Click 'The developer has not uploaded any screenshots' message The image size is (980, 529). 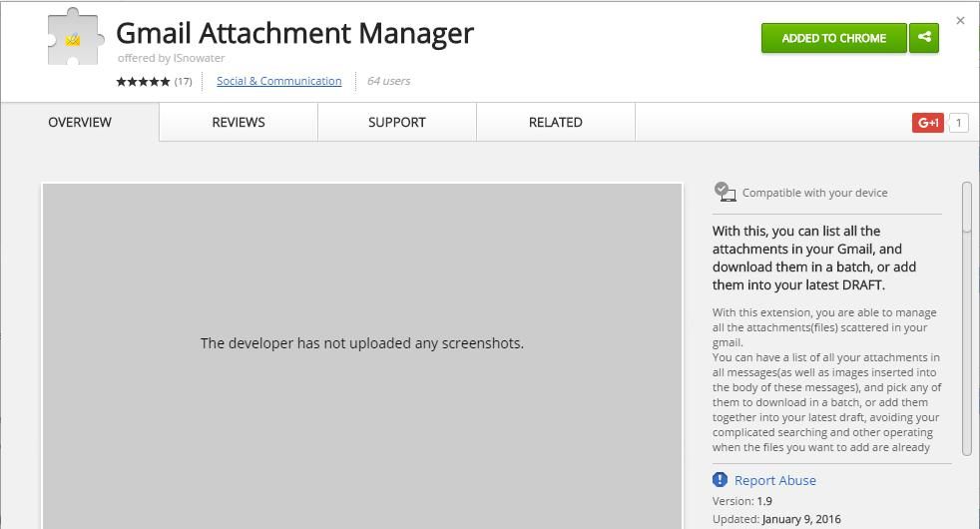click(362, 343)
